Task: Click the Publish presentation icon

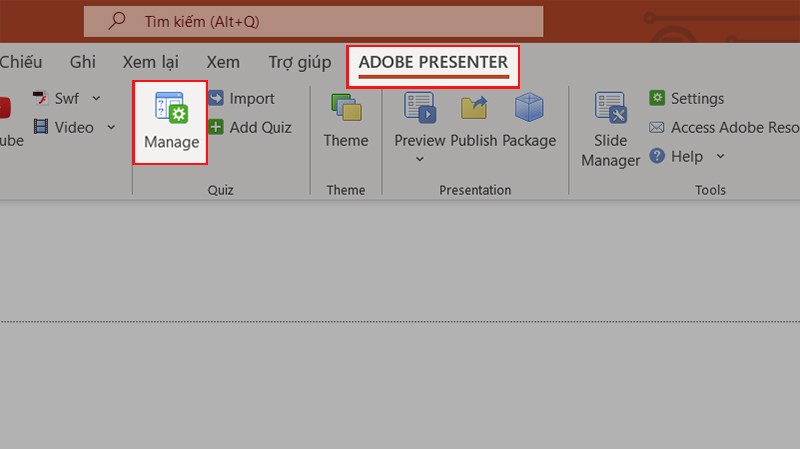Action: [x=473, y=108]
